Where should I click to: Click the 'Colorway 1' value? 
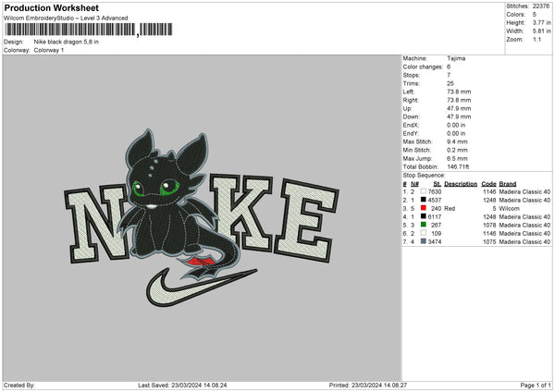pyautogui.click(x=49, y=50)
